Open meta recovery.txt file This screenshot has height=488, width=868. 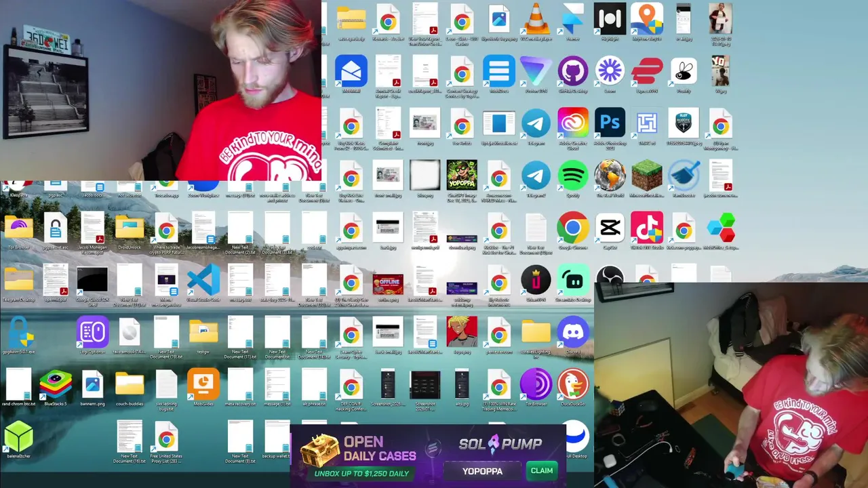tap(240, 385)
